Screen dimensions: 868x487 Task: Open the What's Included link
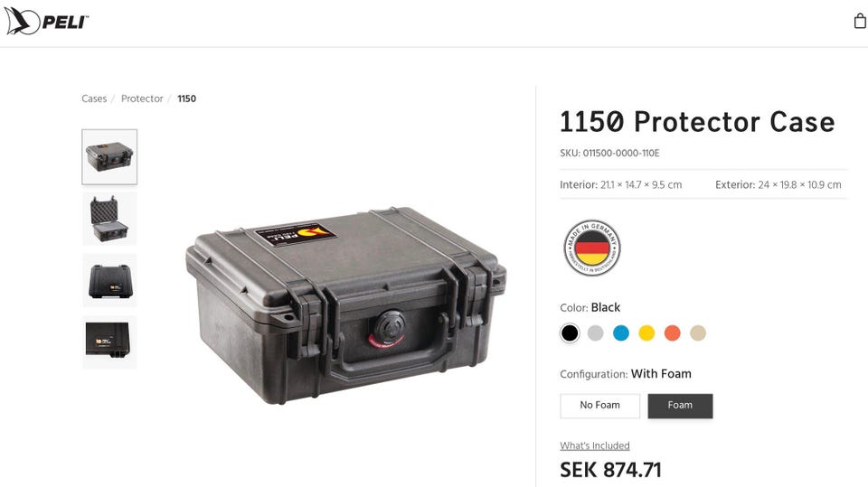(595, 445)
